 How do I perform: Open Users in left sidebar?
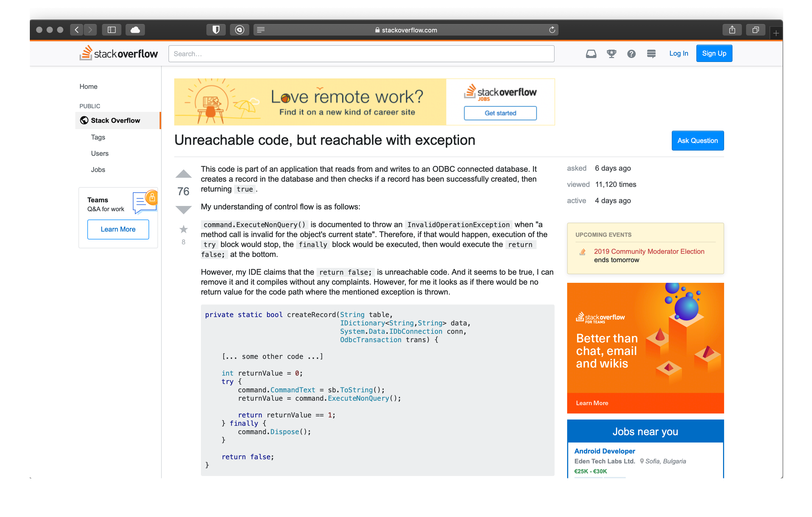click(x=99, y=153)
